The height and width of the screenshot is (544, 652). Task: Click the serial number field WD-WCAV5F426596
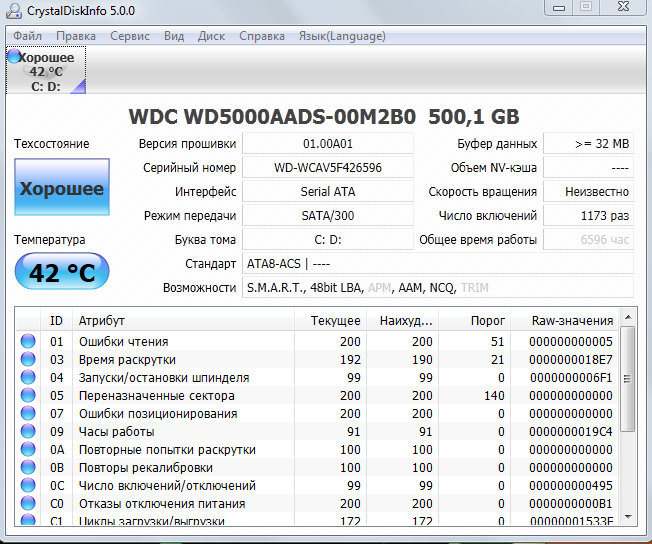coord(328,168)
